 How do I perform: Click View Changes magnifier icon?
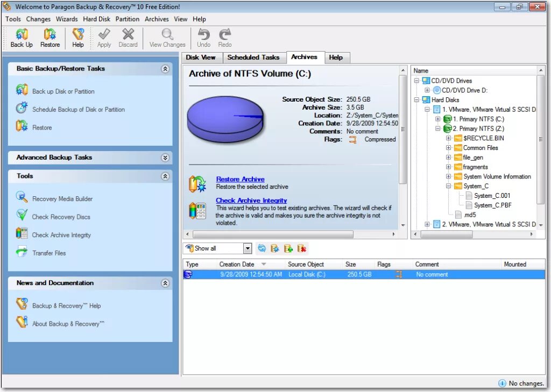167,34
